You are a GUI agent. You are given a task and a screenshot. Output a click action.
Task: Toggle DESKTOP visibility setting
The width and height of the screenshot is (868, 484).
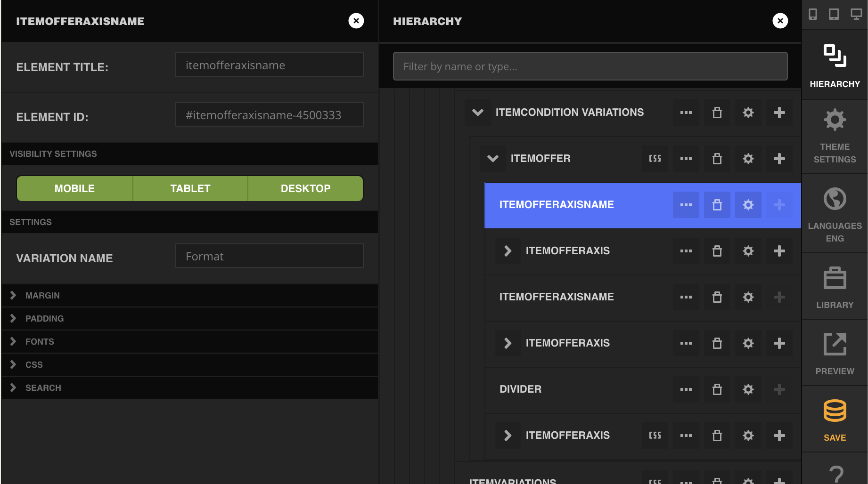tap(305, 188)
